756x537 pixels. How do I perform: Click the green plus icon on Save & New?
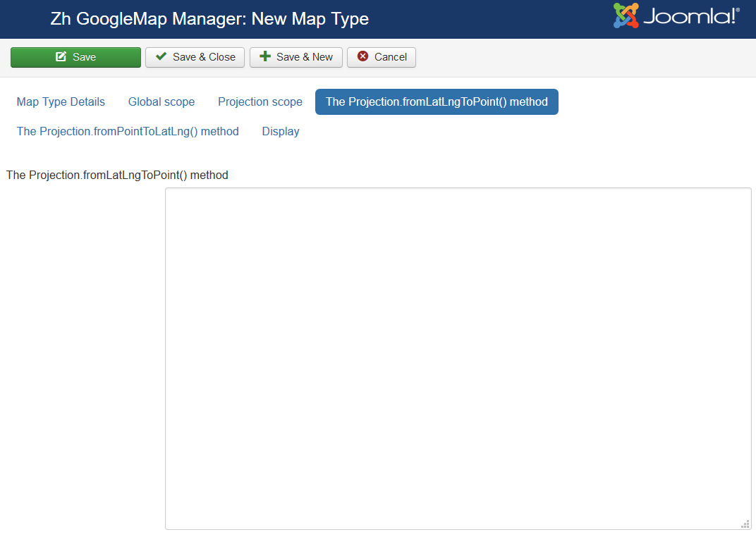(x=265, y=57)
